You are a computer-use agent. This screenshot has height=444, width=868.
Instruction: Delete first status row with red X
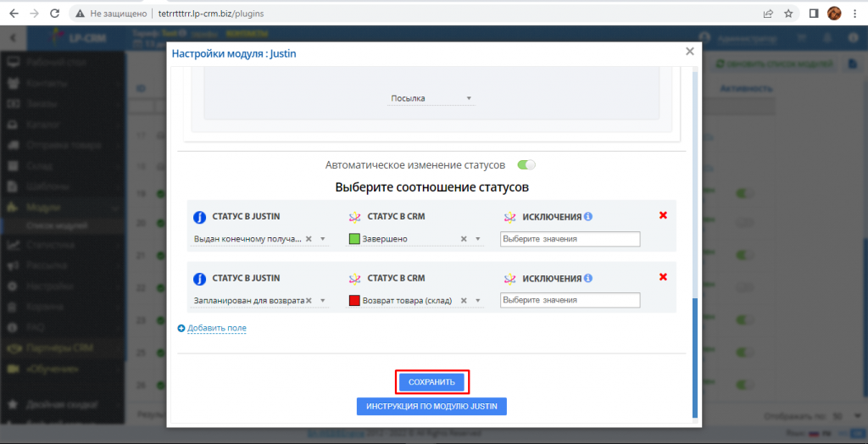coord(663,215)
